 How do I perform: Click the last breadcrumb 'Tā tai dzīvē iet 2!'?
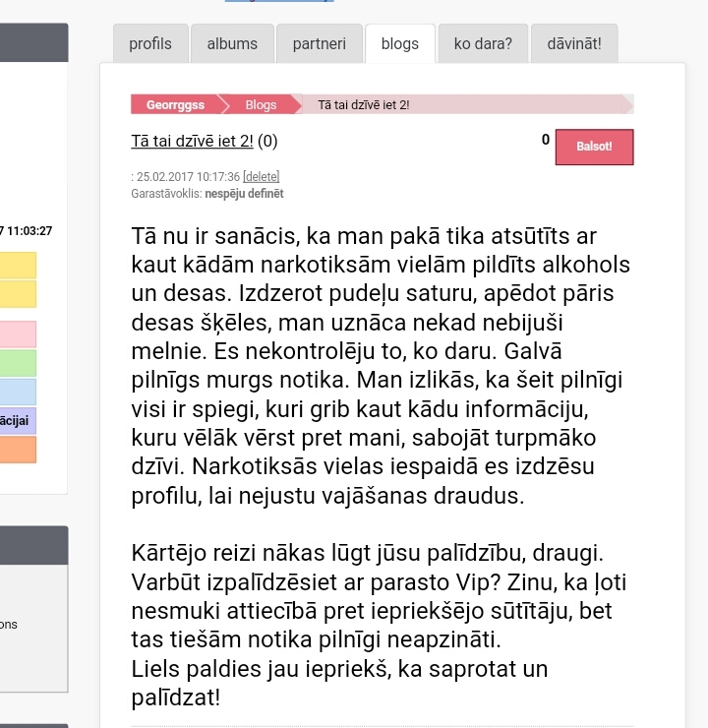(363, 105)
